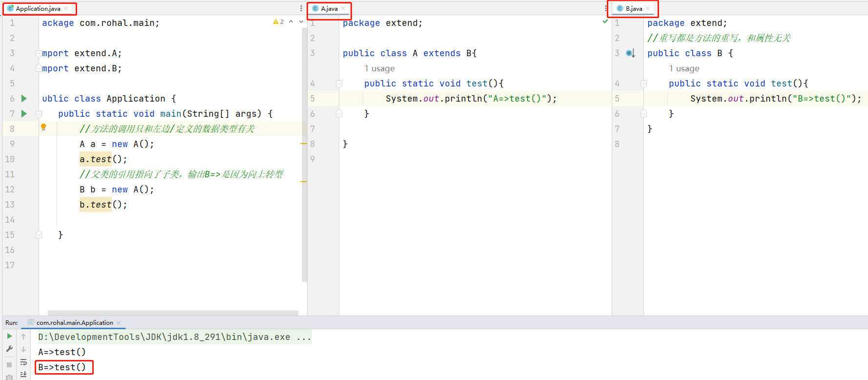Click the horizontal scrollbar of Application.java editor

coord(173,313)
